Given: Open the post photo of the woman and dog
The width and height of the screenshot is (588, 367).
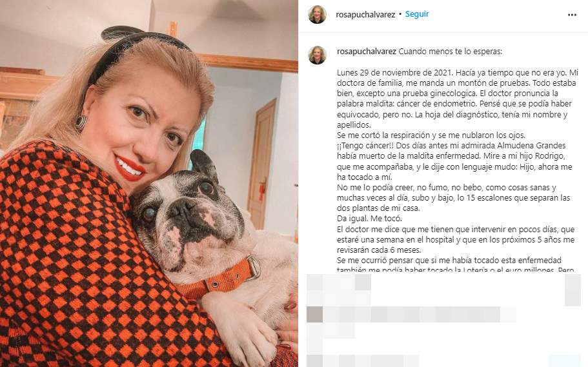Looking at the screenshot, I should click(149, 183).
